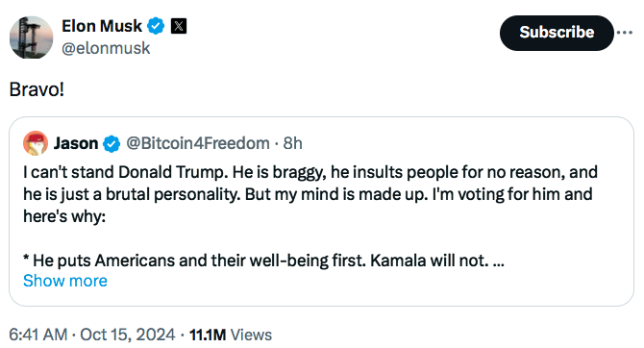Viewport: 644px width, 348px height.
Task: Open Jason's red-hat avatar picture
Action: click(x=36, y=143)
